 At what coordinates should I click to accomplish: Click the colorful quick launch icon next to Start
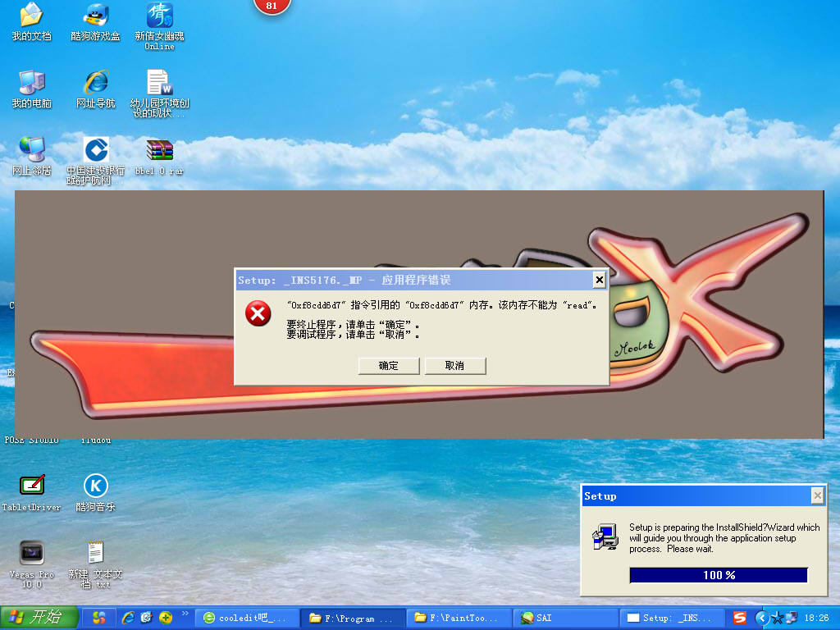tap(99, 618)
